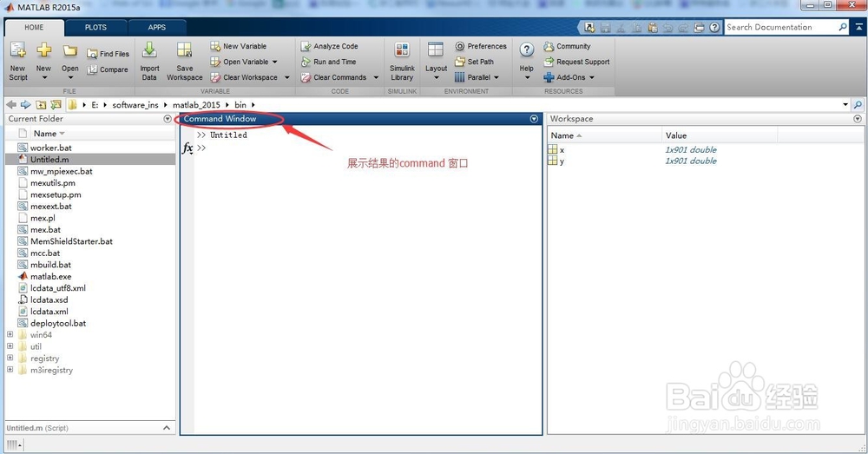
Task: Open the Parallel dropdown
Action: tap(496, 77)
